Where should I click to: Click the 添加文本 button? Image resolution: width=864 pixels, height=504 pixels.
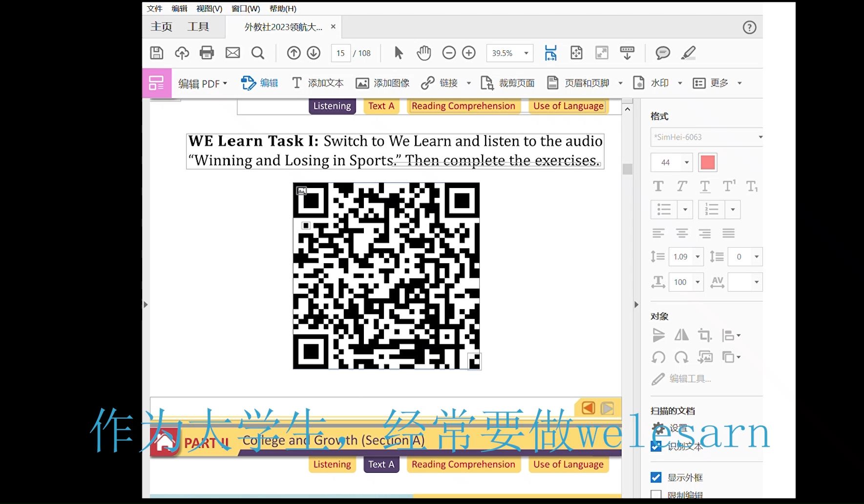click(x=317, y=83)
